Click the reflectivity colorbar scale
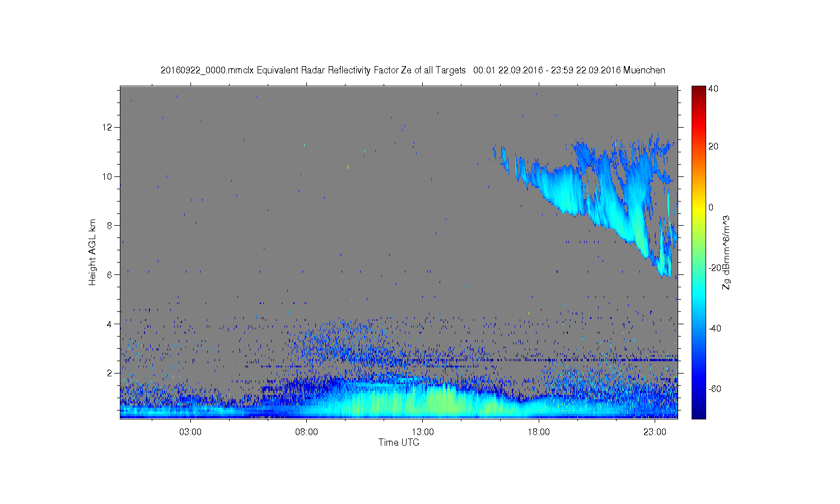This screenshot has height=504, width=840. pyautogui.click(x=698, y=252)
